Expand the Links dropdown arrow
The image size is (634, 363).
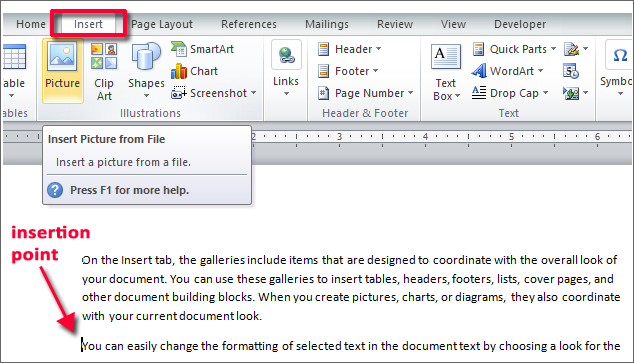tap(286, 94)
